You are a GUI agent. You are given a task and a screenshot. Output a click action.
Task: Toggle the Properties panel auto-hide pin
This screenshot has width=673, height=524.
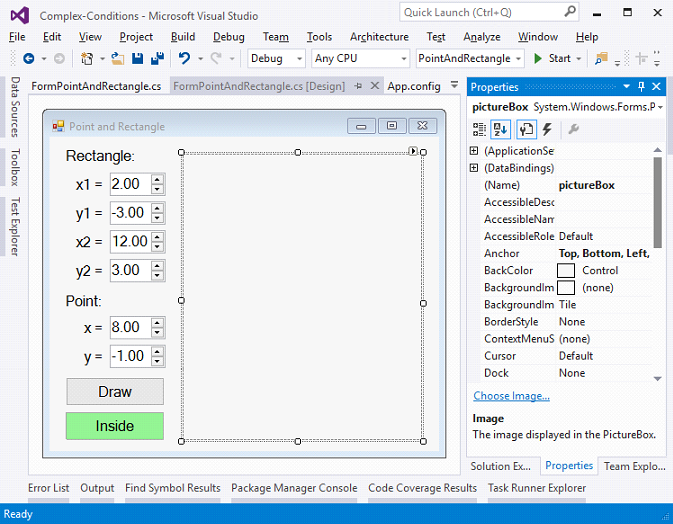coord(641,87)
